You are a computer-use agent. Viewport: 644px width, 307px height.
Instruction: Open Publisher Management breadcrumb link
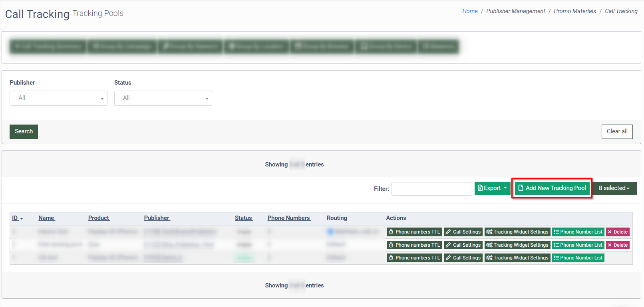click(x=515, y=11)
